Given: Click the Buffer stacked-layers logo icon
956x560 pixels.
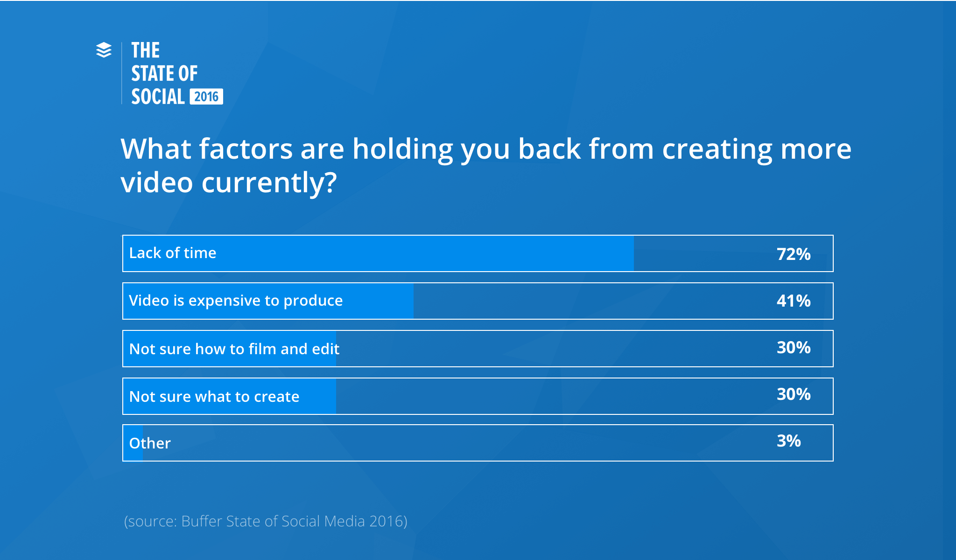Looking at the screenshot, I should point(104,50).
